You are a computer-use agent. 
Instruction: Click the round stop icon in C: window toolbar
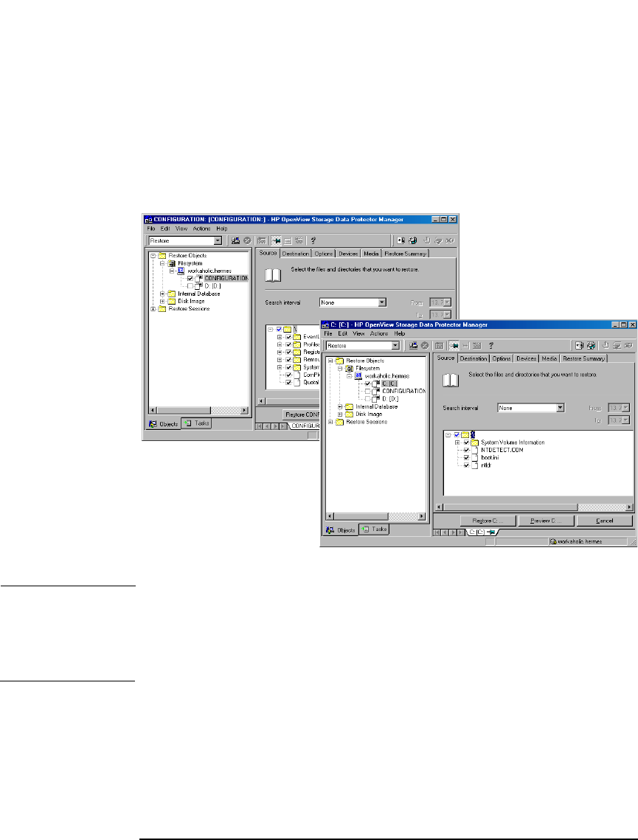(425, 346)
